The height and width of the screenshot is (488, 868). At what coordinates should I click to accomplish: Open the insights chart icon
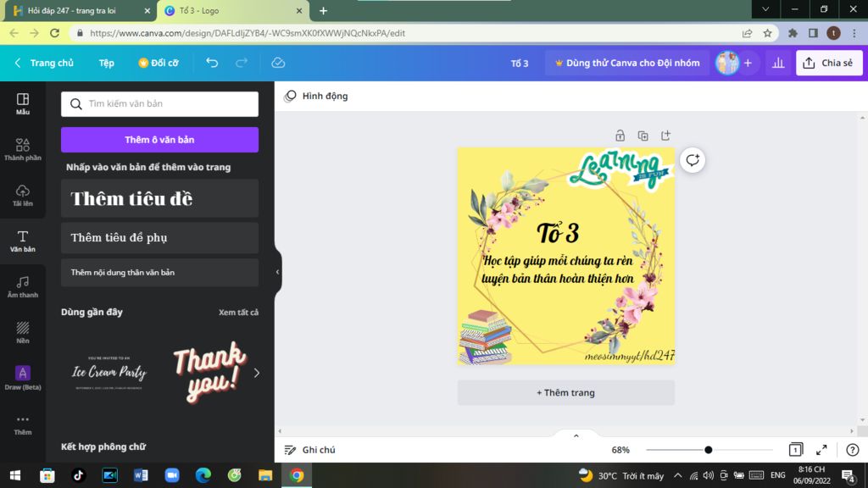(x=778, y=63)
